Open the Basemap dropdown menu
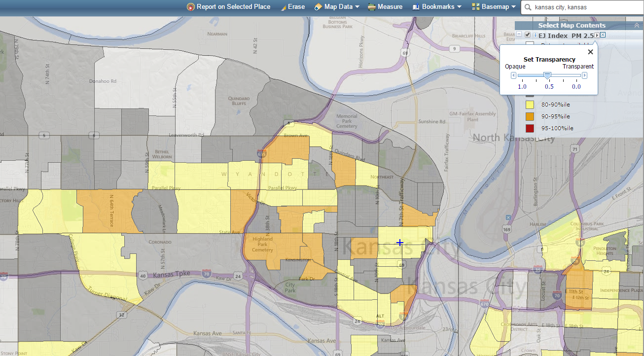Viewport: 644px width, 356px height. [494, 7]
